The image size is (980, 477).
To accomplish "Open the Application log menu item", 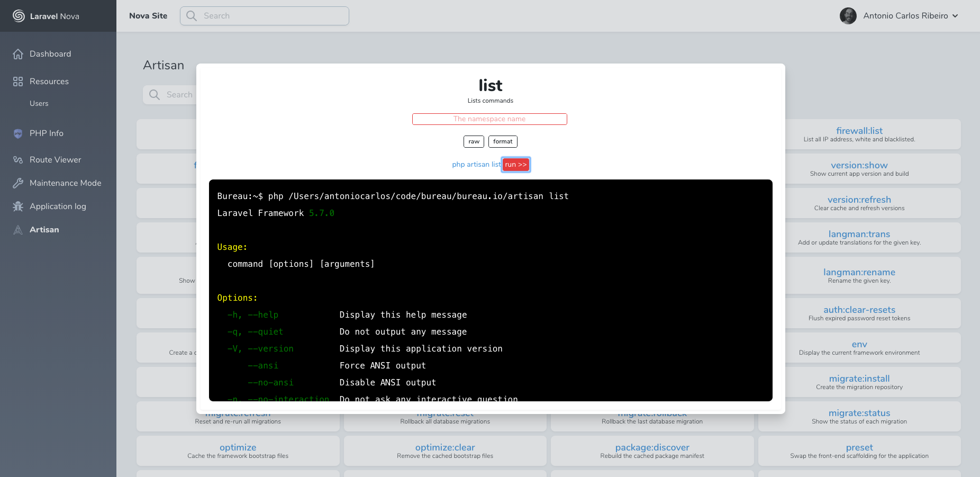I will pyautogui.click(x=58, y=206).
